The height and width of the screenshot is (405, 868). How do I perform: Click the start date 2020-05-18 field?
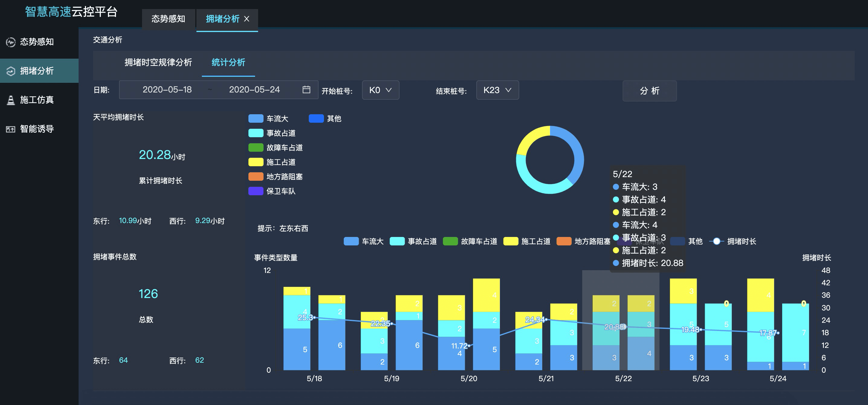tap(167, 90)
